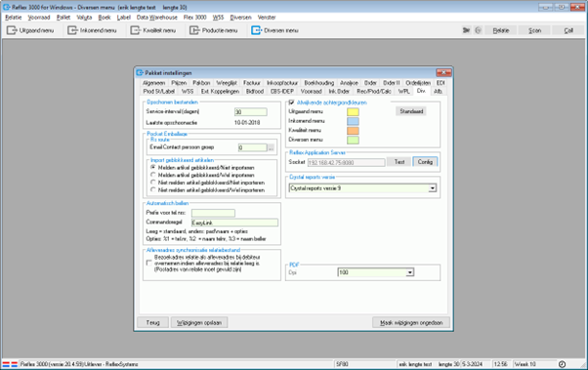Open the WSS menu in menu bar

click(218, 18)
